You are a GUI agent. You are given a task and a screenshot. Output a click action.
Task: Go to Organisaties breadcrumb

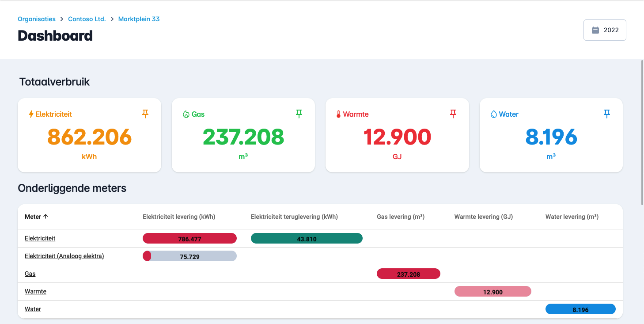(37, 19)
